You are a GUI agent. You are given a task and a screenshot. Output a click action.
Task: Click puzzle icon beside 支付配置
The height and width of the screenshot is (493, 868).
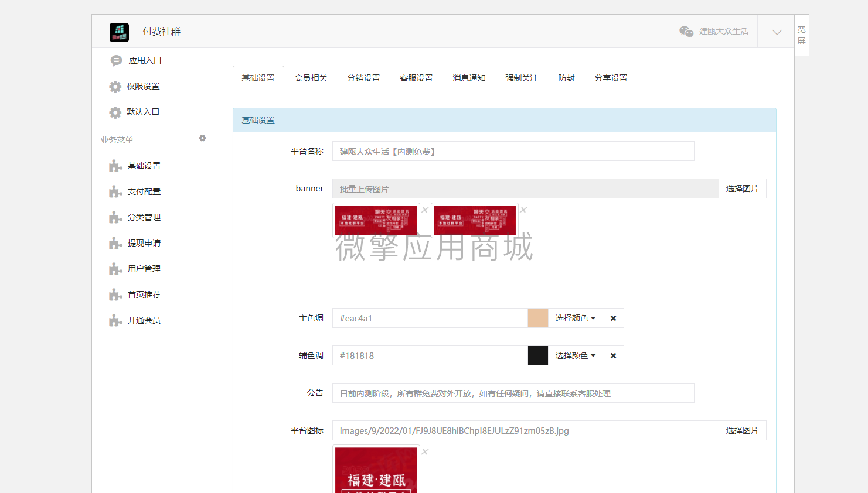tap(115, 192)
